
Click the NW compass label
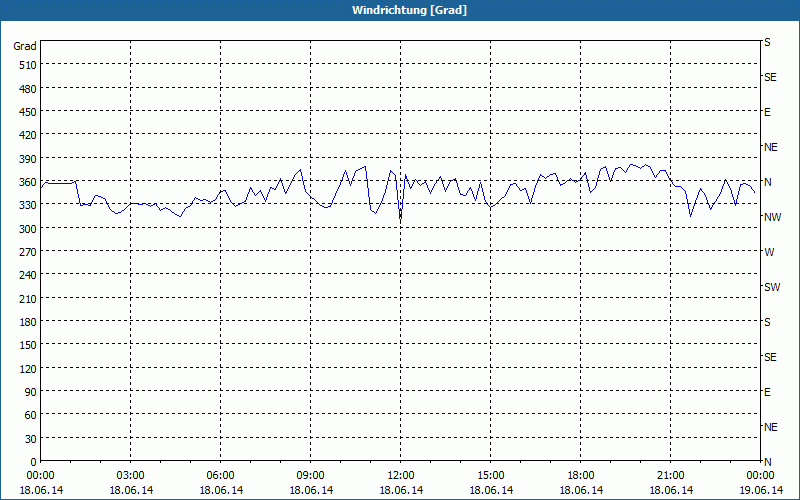point(772,217)
